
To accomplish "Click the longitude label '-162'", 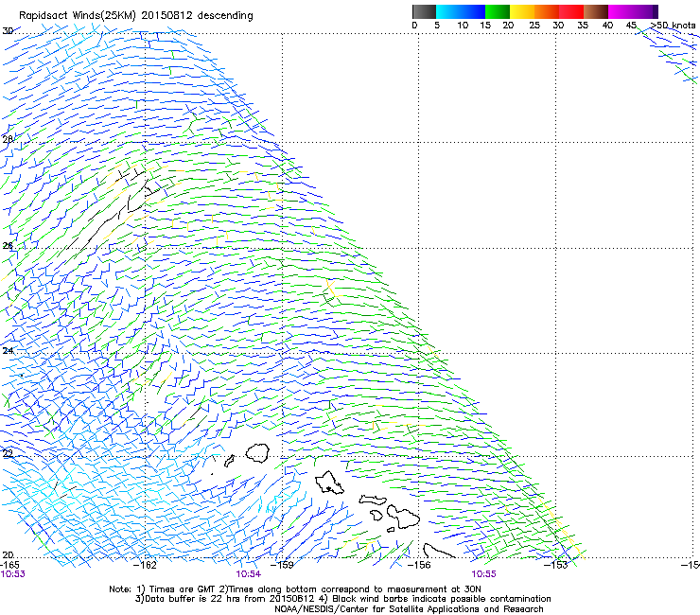I will click(145, 565).
